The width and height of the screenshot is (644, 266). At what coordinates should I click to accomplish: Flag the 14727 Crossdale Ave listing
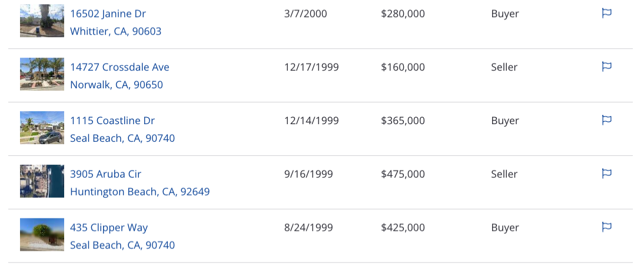click(607, 66)
